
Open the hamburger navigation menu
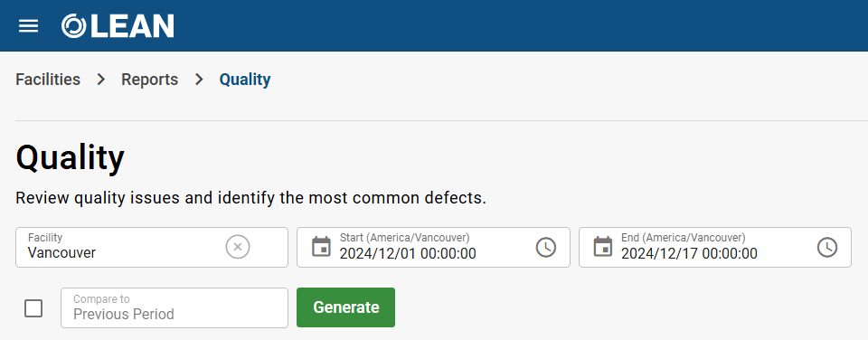click(28, 25)
